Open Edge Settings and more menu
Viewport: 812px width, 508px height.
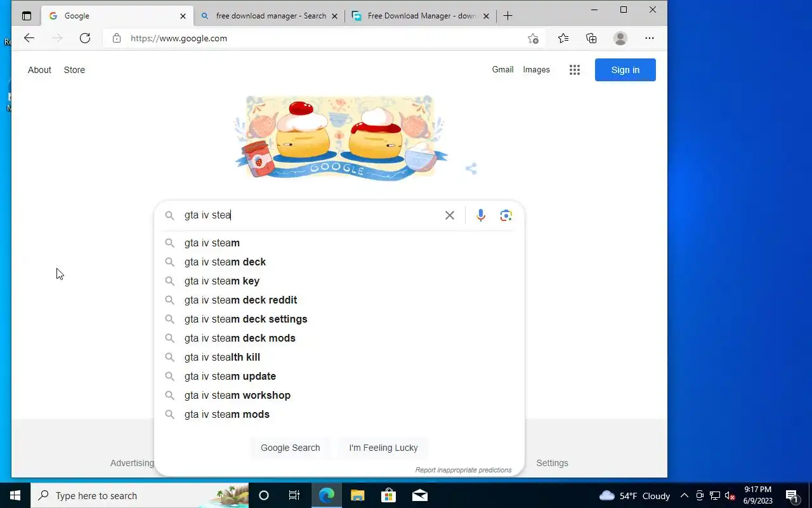(650, 38)
